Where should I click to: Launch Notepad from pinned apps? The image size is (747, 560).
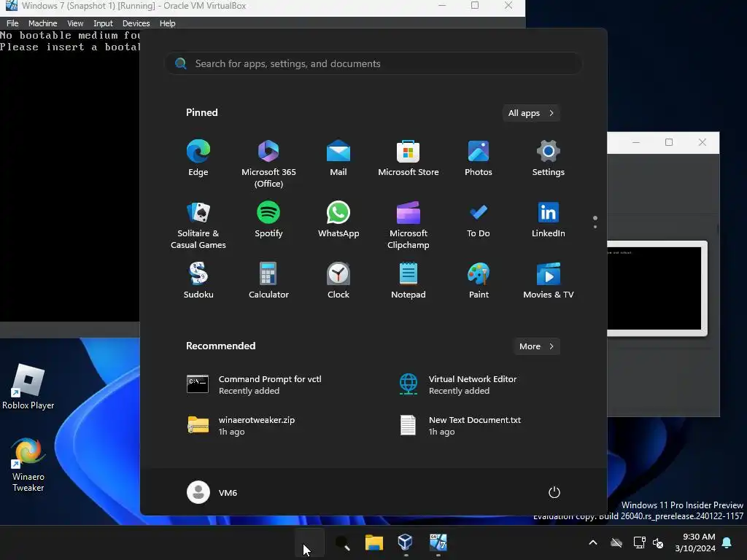pos(409,281)
